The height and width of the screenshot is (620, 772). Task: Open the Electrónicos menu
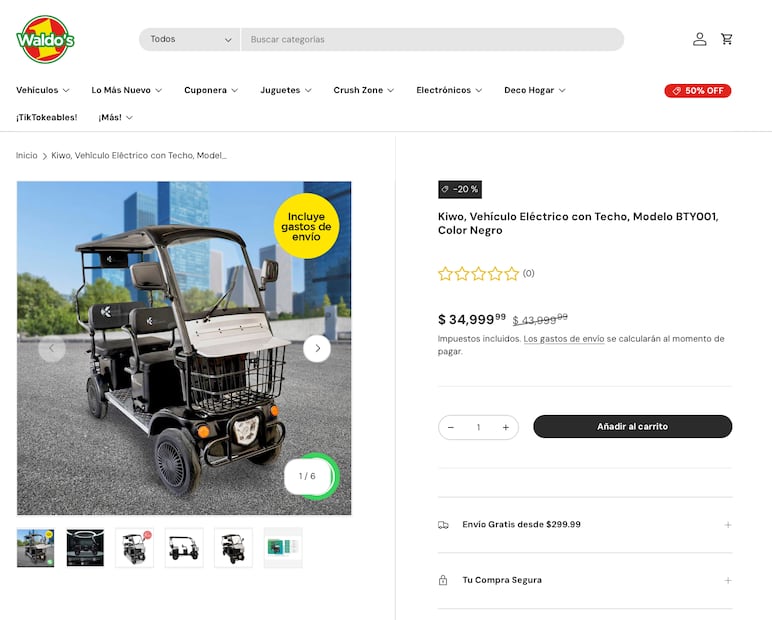tap(449, 90)
